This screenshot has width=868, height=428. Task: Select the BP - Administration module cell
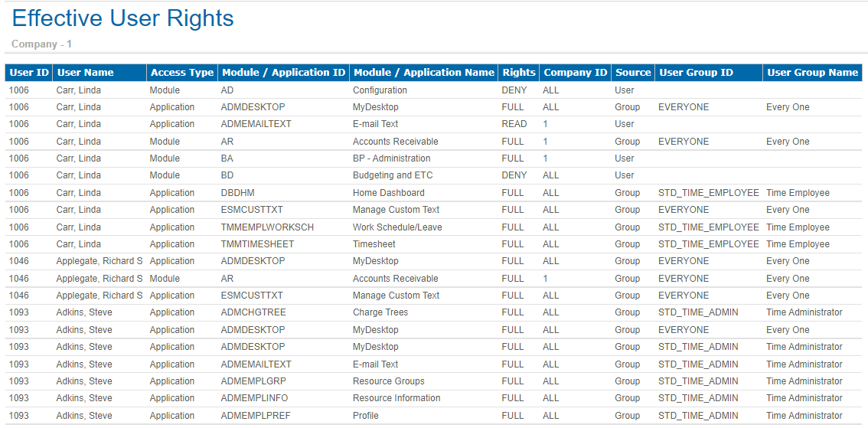click(x=391, y=158)
